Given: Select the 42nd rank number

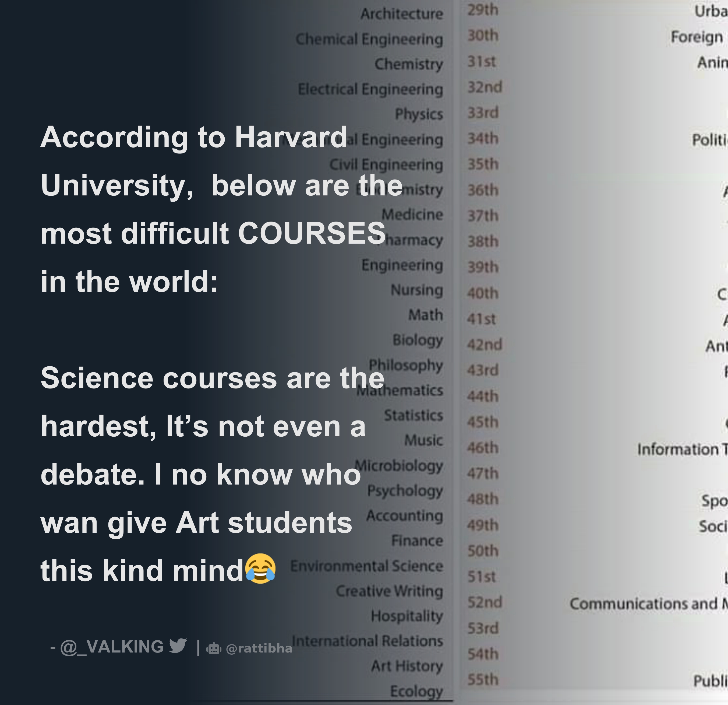Looking at the screenshot, I should click(x=484, y=345).
